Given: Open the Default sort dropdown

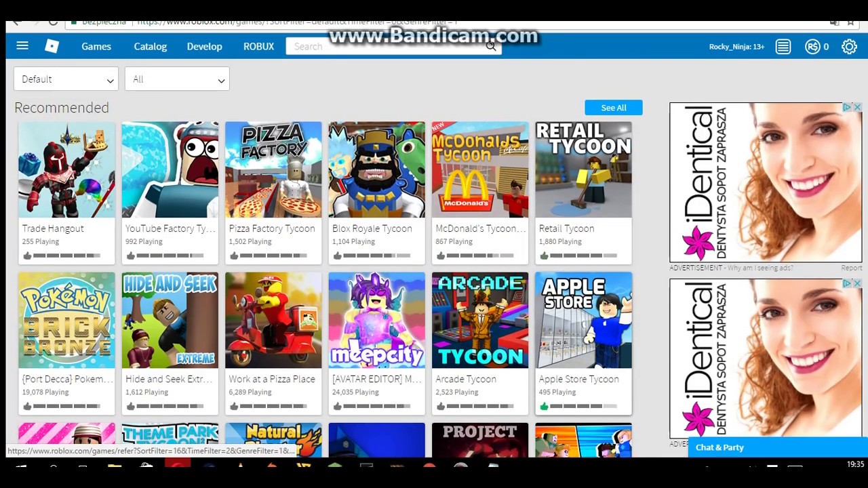Looking at the screenshot, I should (x=66, y=79).
